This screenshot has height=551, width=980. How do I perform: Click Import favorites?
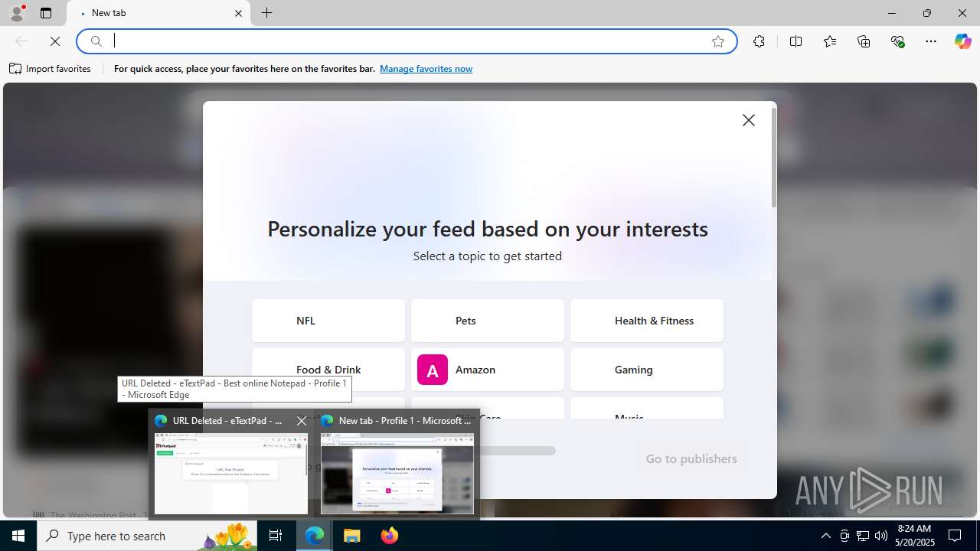(50, 69)
